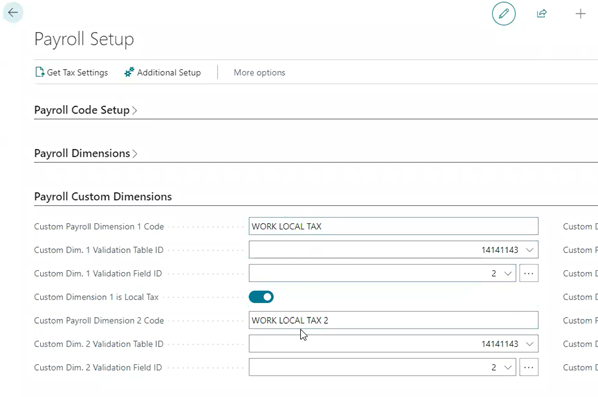The image size is (598, 397).
Task: Click the pencil edit icon
Action: point(503,14)
